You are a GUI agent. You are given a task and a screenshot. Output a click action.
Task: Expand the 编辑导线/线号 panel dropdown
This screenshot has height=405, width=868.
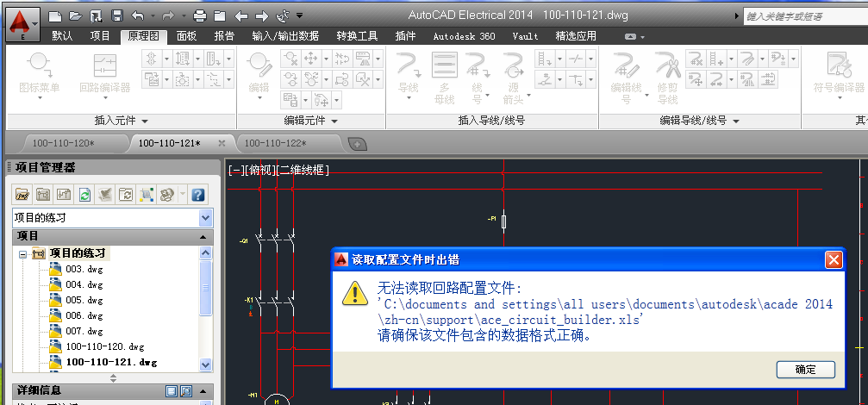(722, 121)
